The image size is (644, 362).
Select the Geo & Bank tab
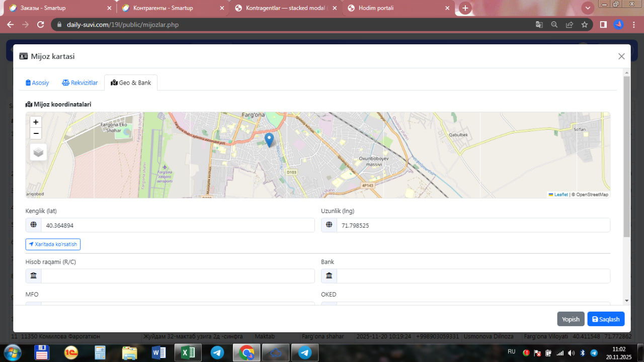point(131,83)
